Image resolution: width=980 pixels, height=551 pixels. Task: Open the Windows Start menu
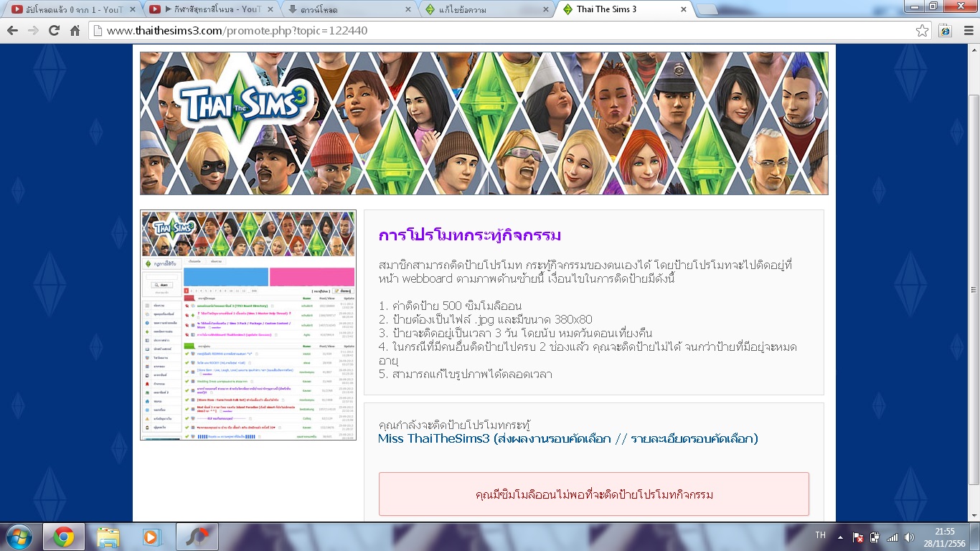(19, 537)
